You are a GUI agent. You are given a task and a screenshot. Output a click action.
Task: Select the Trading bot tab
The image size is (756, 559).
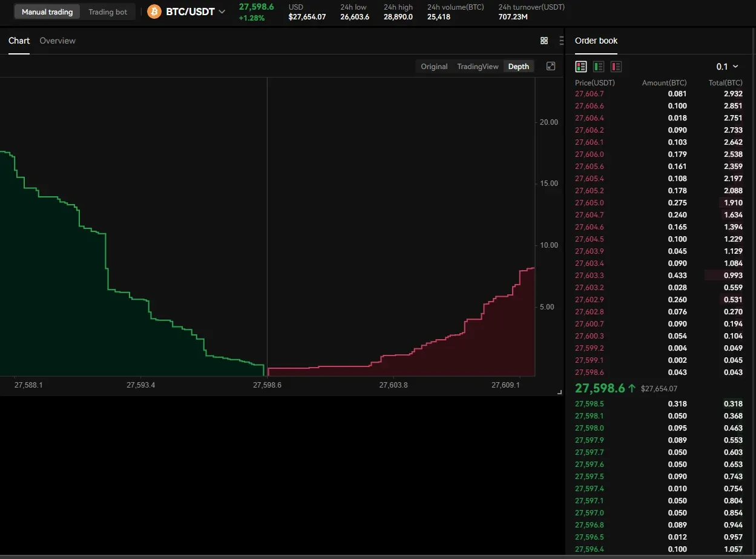(x=108, y=11)
